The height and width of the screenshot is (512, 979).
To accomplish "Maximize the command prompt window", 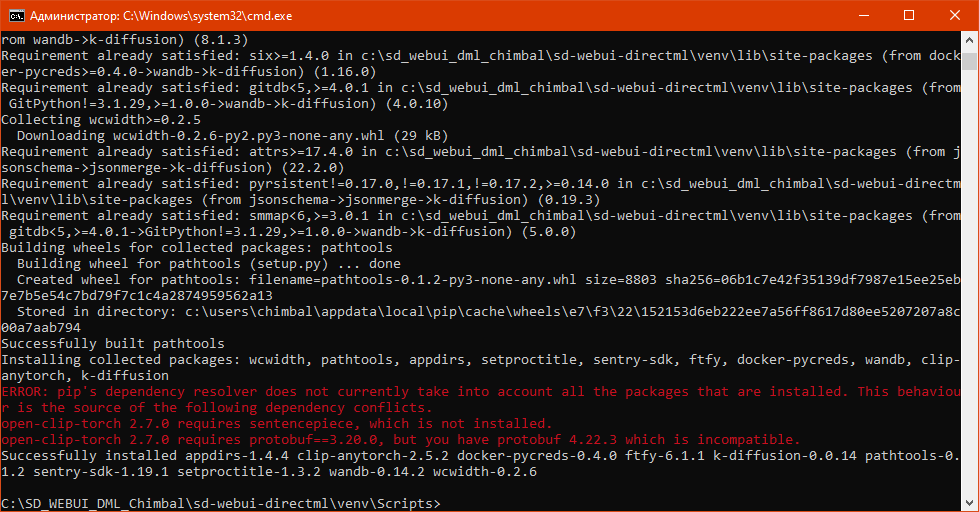I will point(908,16).
